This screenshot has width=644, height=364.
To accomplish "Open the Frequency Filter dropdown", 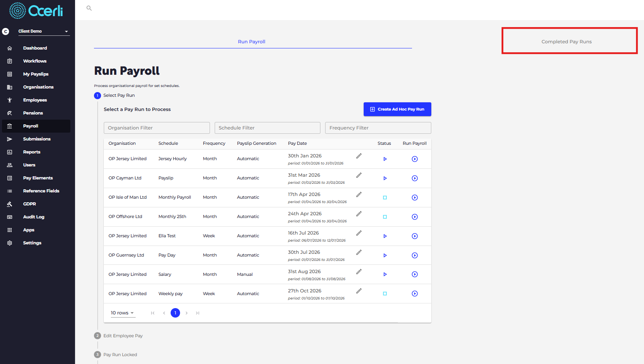I will [x=378, y=128].
